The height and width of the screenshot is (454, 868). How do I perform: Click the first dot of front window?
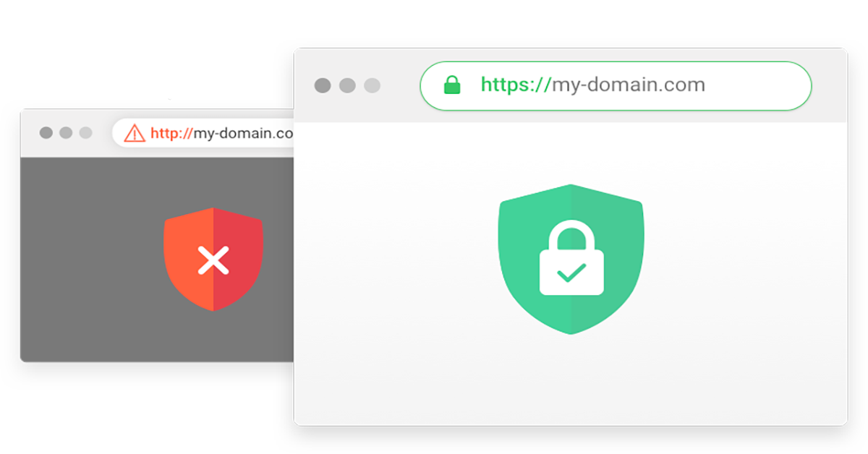tap(323, 86)
